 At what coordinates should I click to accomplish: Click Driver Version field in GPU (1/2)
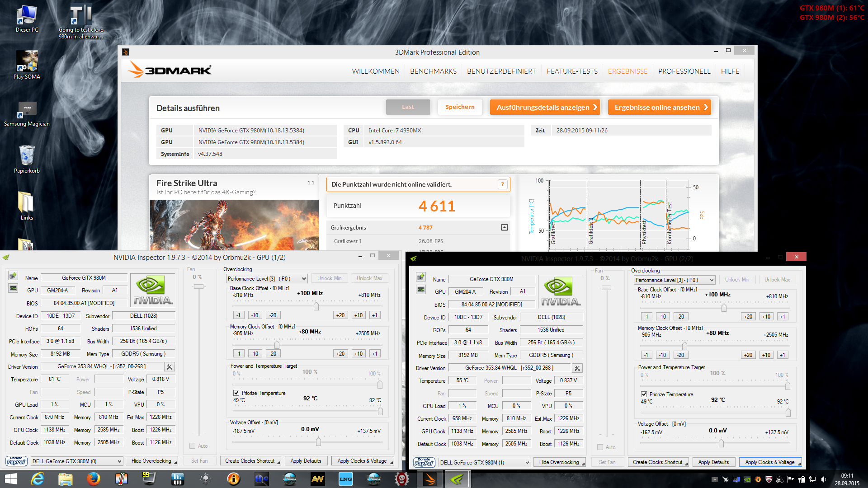click(102, 367)
